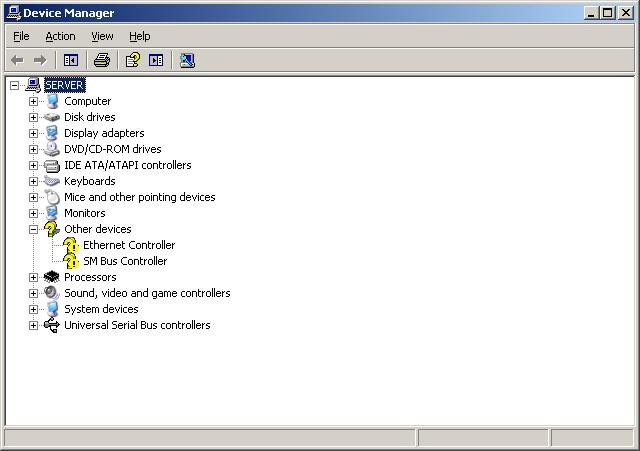Select the Processors label
640x451 pixels.
point(90,277)
